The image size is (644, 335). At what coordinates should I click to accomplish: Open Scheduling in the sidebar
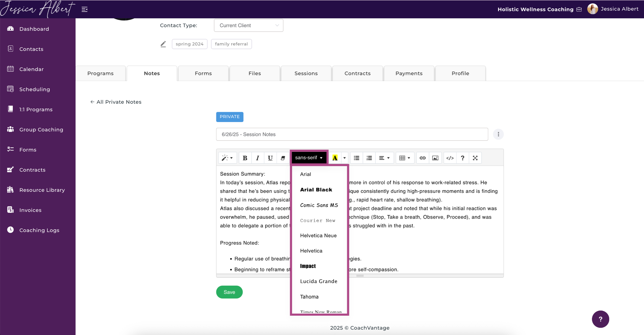[x=34, y=89]
